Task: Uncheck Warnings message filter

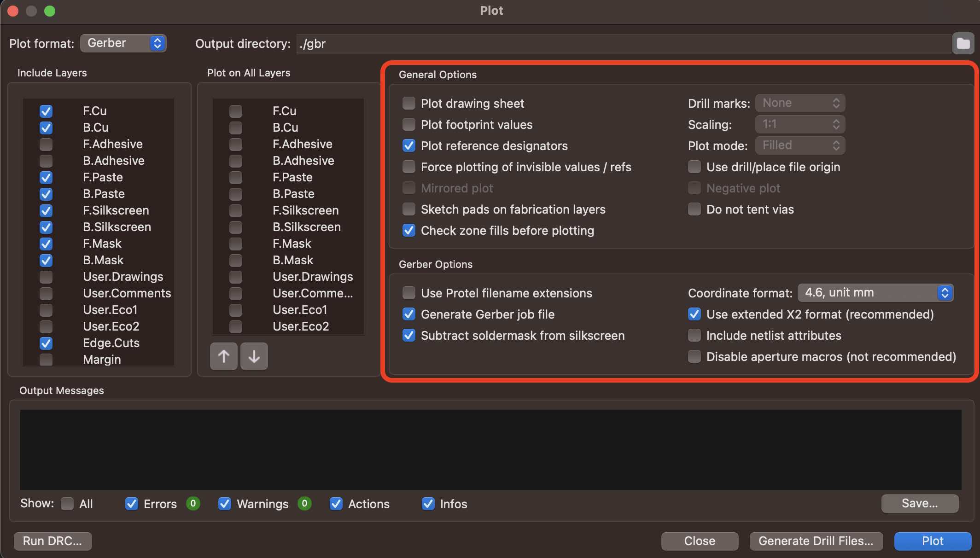Action: point(225,504)
